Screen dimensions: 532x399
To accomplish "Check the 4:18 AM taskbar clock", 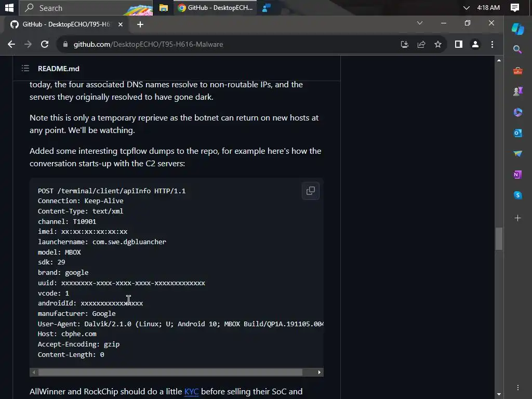I will (x=488, y=7).
